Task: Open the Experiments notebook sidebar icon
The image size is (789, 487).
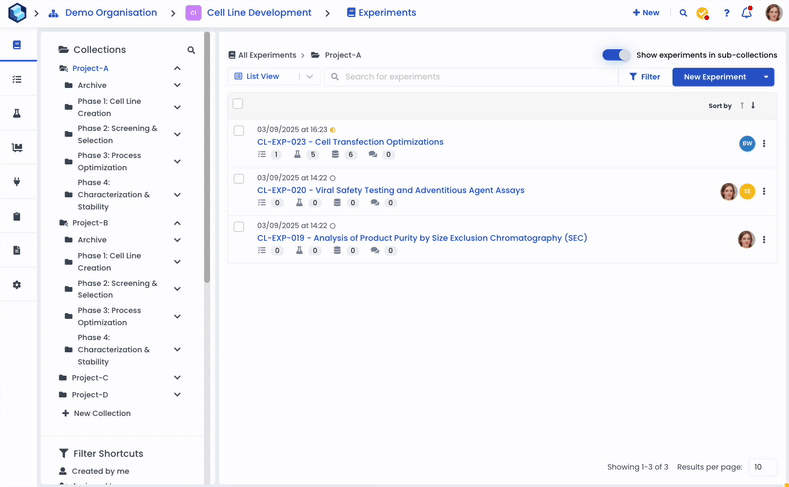Action: point(17,45)
